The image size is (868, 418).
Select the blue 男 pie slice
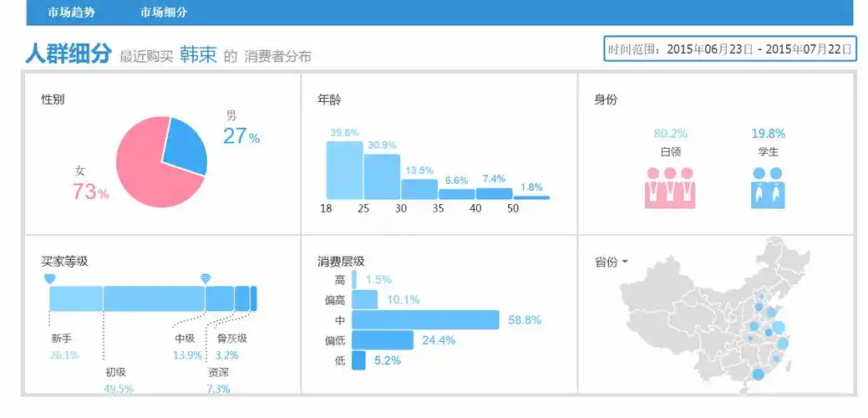click(185, 145)
